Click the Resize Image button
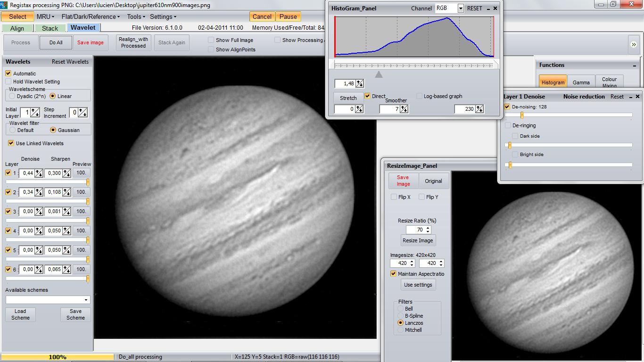 [417, 240]
